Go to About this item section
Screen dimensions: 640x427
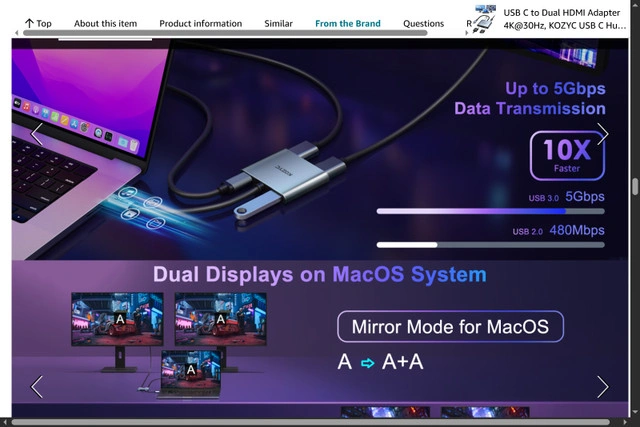[x=105, y=23]
